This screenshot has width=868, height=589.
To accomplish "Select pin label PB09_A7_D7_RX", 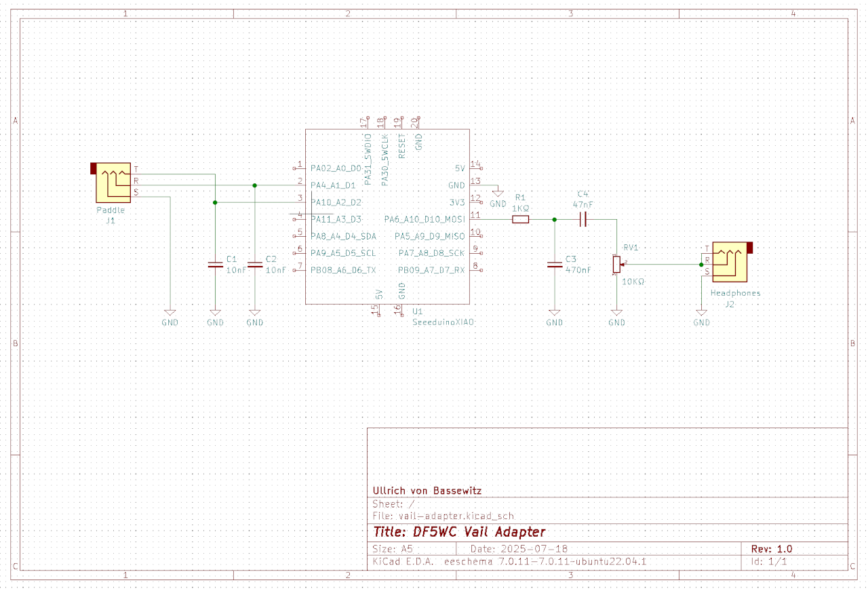I will (432, 270).
